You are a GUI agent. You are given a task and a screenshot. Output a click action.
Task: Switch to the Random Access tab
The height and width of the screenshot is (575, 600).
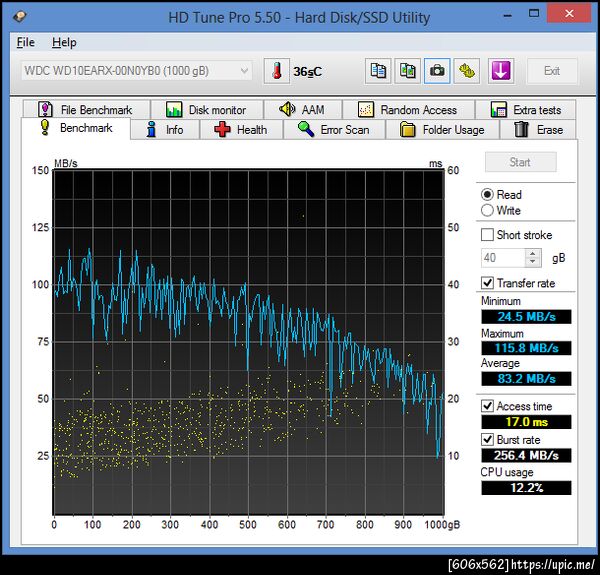point(409,110)
